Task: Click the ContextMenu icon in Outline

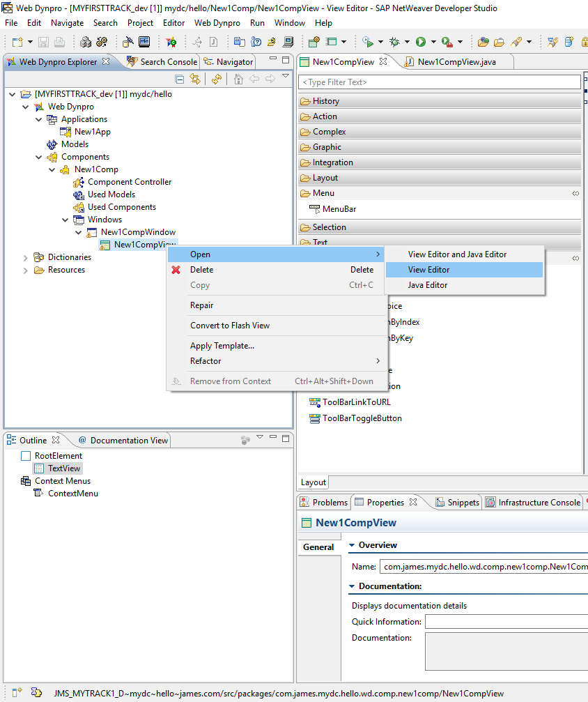Action: tap(39, 494)
